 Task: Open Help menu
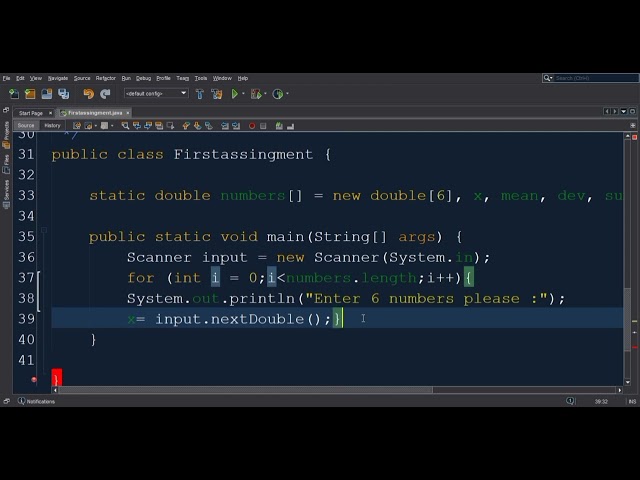(243, 78)
